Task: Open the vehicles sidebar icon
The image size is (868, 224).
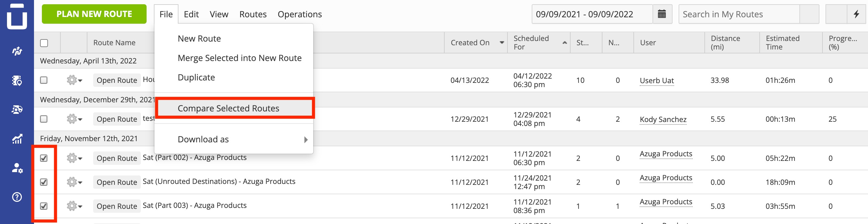Action: [x=17, y=110]
